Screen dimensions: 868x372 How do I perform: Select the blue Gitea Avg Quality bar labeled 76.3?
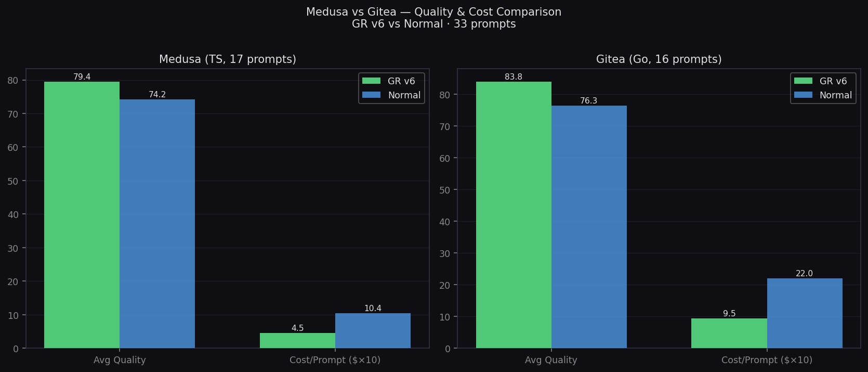tap(589, 227)
